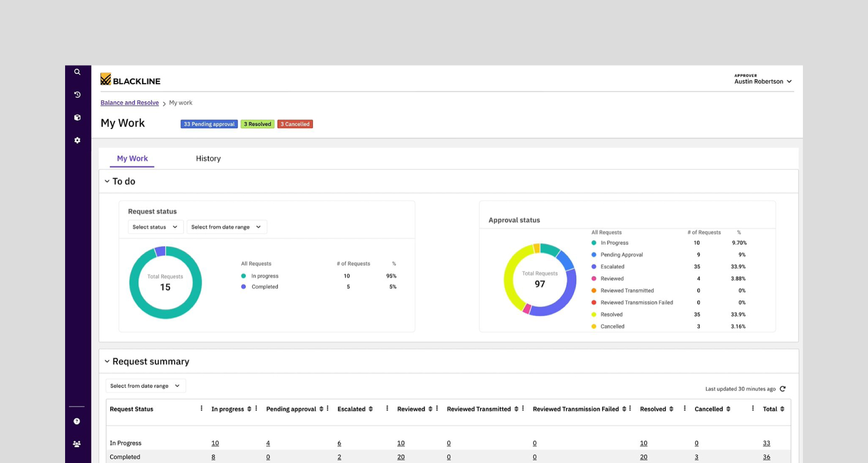The height and width of the screenshot is (463, 868).
Task: Sort table by Reviewed column
Action: (x=430, y=409)
